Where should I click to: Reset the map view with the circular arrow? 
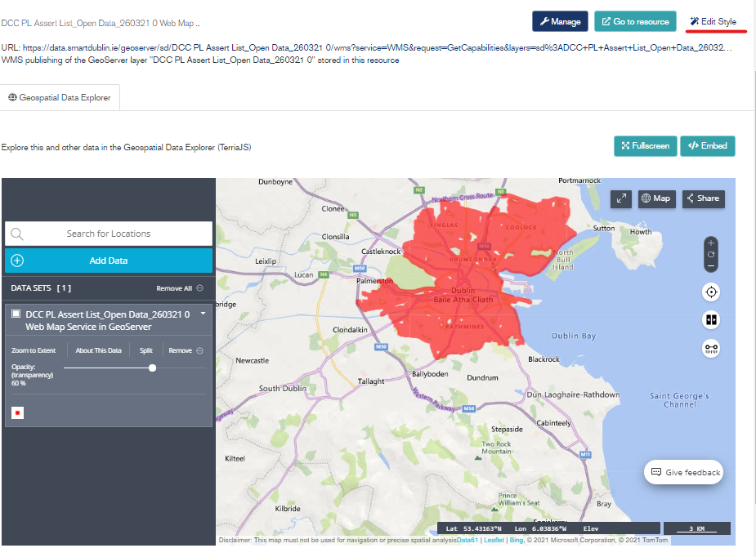pyautogui.click(x=711, y=254)
